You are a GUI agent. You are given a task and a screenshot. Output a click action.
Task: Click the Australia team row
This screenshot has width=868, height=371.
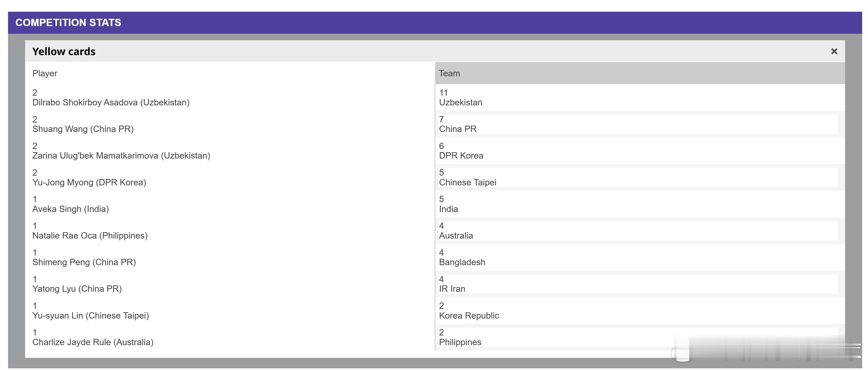pos(456,235)
